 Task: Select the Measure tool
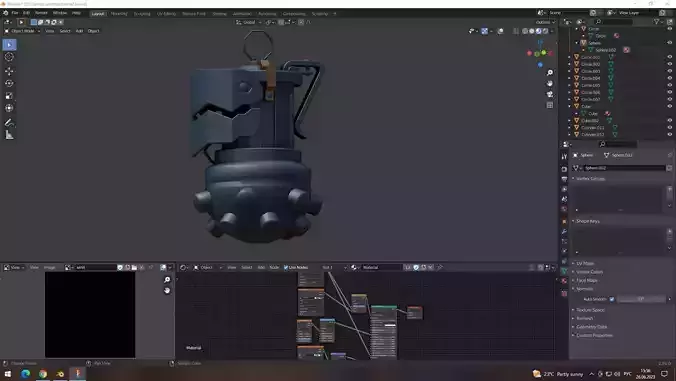click(x=9, y=135)
